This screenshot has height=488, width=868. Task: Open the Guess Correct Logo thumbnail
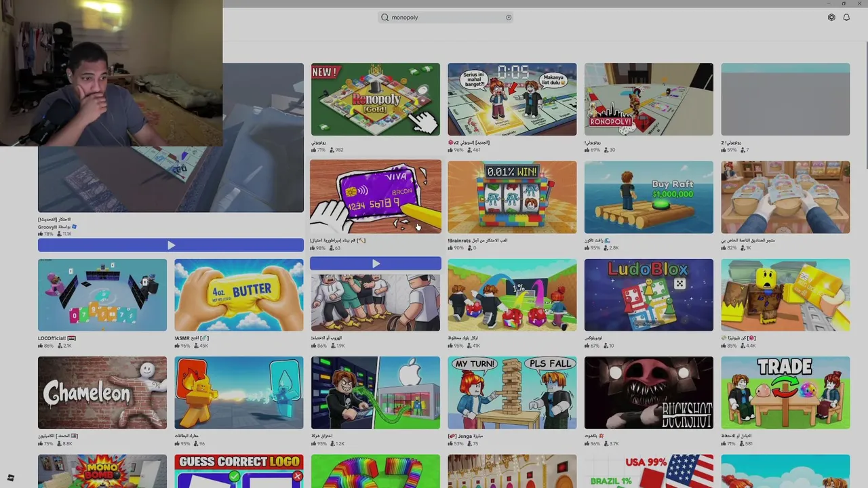point(239,471)
